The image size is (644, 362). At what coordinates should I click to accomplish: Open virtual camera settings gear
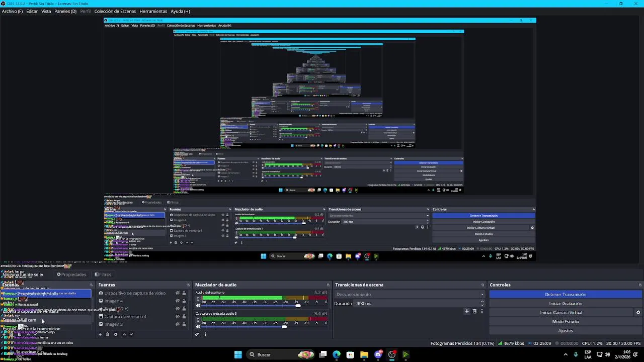(x=638, y=312)
